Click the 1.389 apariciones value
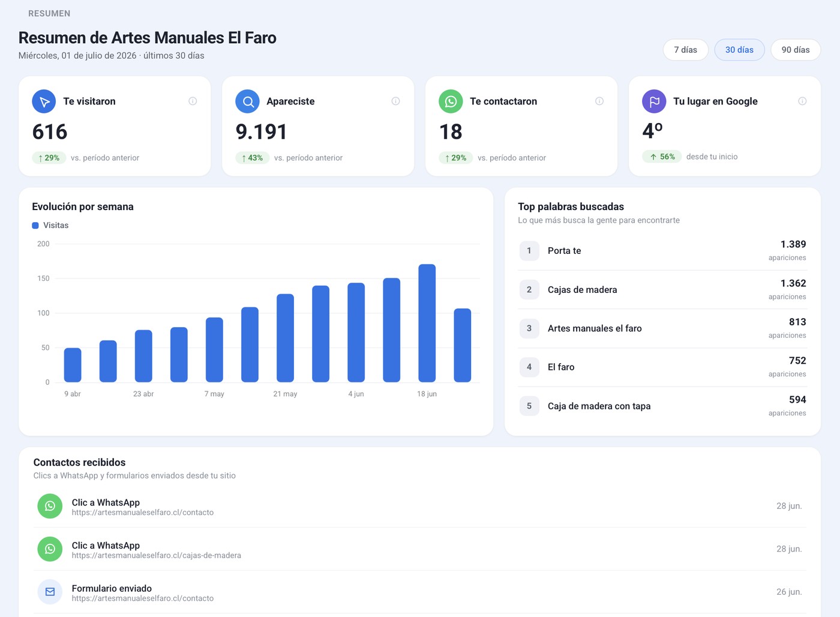 (793, 244)
